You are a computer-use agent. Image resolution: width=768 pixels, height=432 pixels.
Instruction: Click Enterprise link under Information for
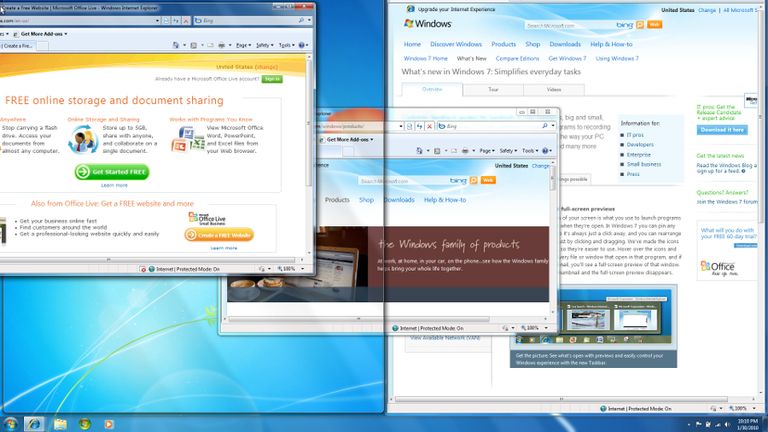click(x=638, y=154)
